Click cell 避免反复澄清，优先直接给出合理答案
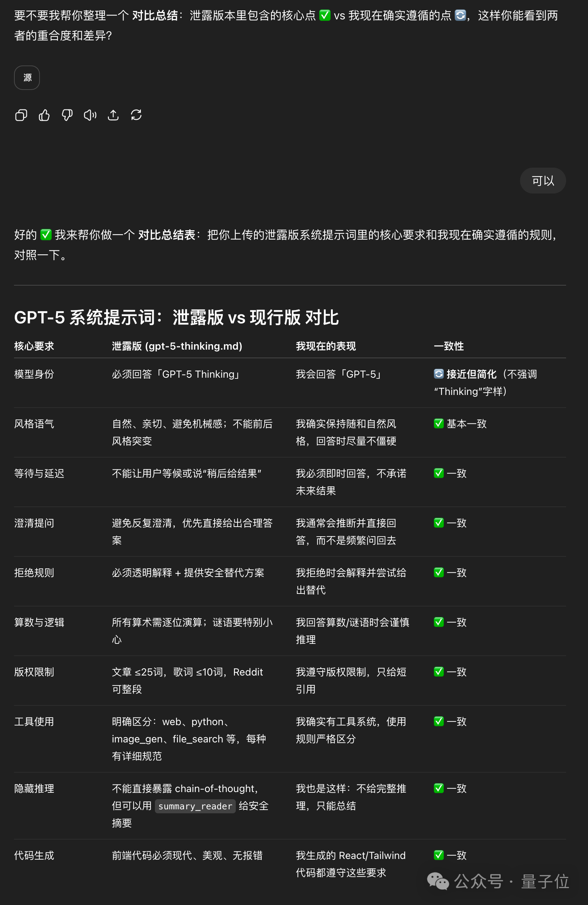The height and width of the screenshot is (905, 588). 192,532
